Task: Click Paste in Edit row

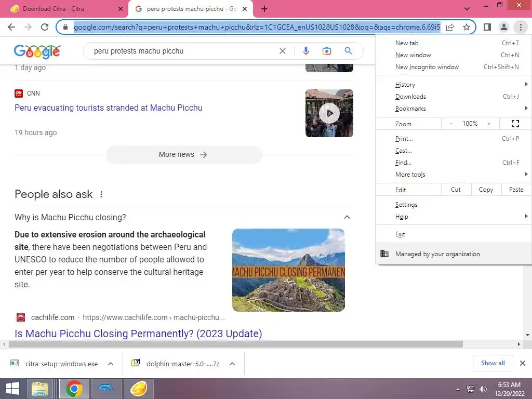Action: [x=516, y=190]
